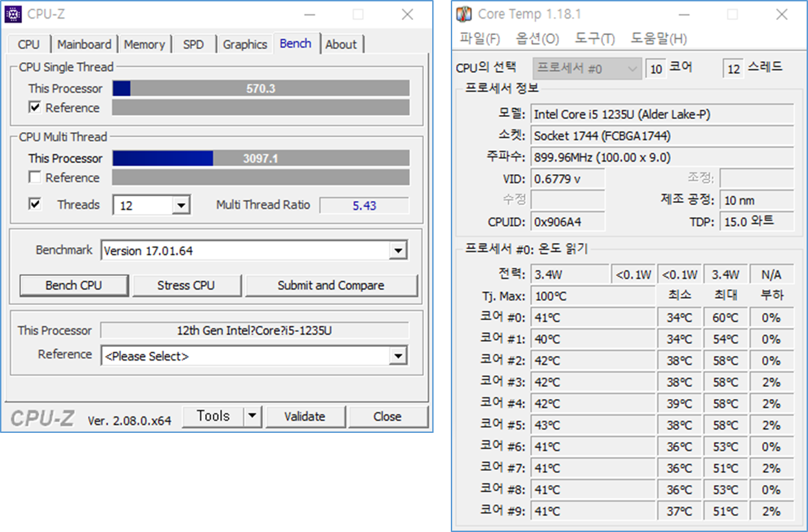
Task: Click the model field Intel Core i5 1235U
Action: coord(661,114)
